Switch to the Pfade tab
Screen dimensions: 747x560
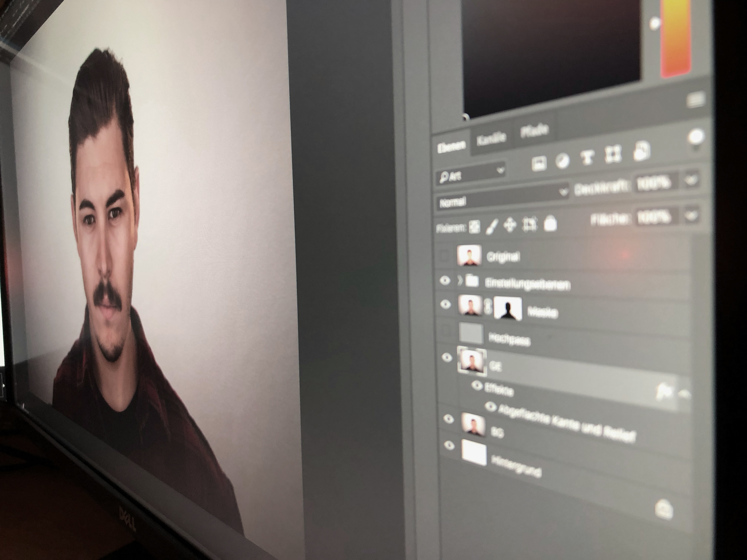534,130
